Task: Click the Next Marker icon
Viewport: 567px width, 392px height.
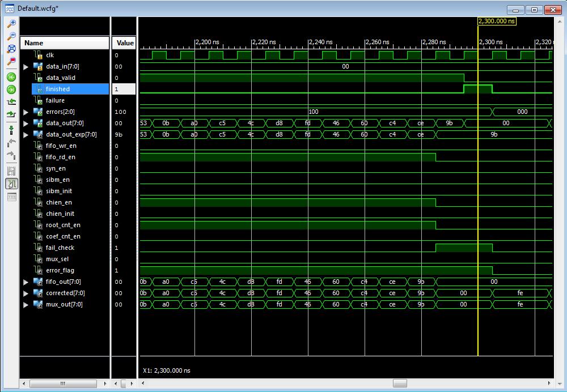Action: tap(11, 155)
